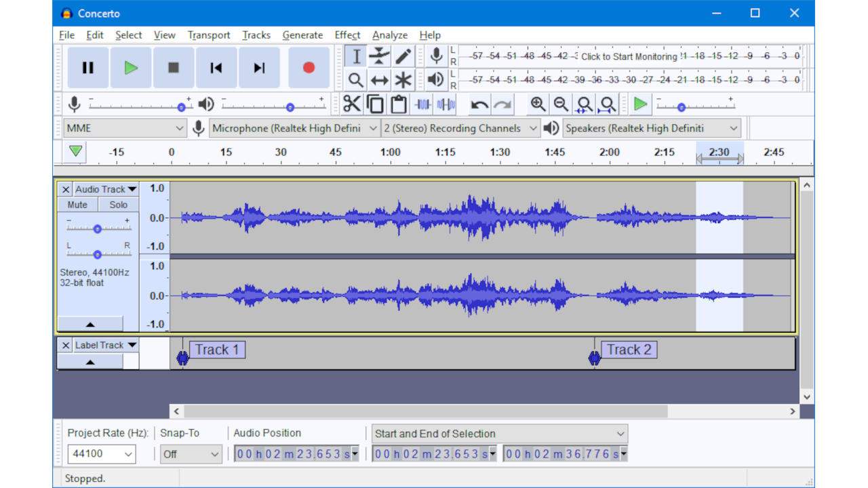This screenshot has height=488, width=868.
Task: Mute the Audio Track
Action: pos(77,205)
